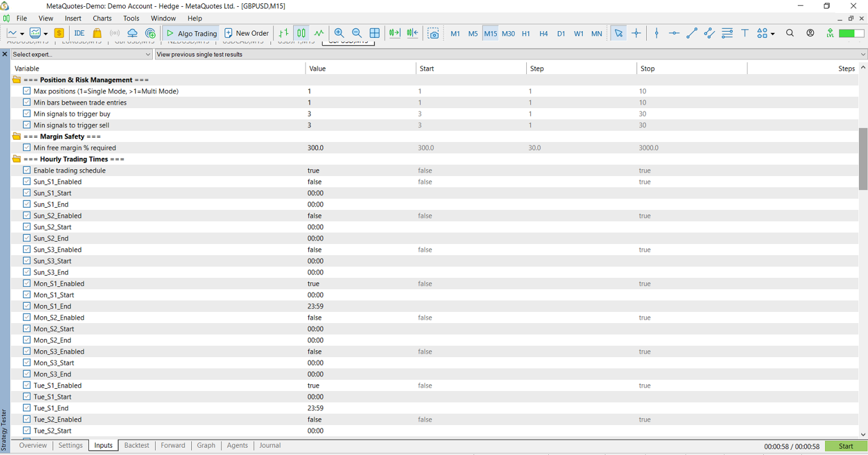The width and height of the screenshot is (868, 455).
Task: Collapse the Hourly Trading Times group
Action: [x=16, y=159]
